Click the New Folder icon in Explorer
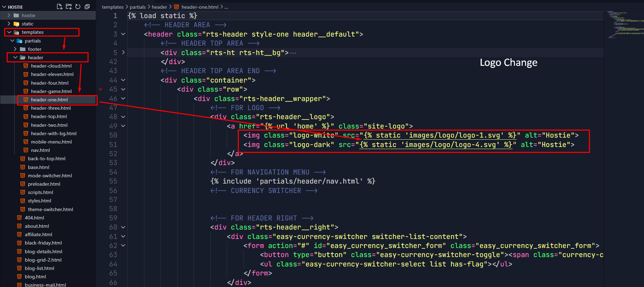 69,7
